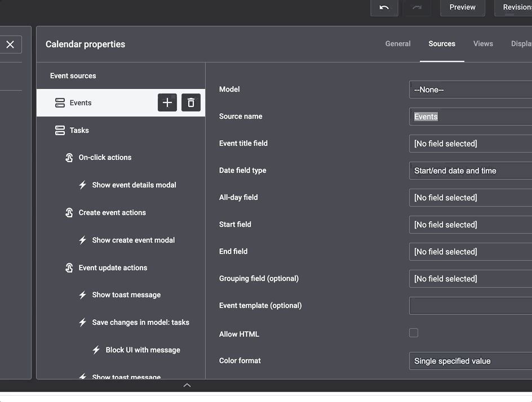The height and width of the screenshot is (402, 532).
Task: Click the Preview button
Action: [462, 7]
